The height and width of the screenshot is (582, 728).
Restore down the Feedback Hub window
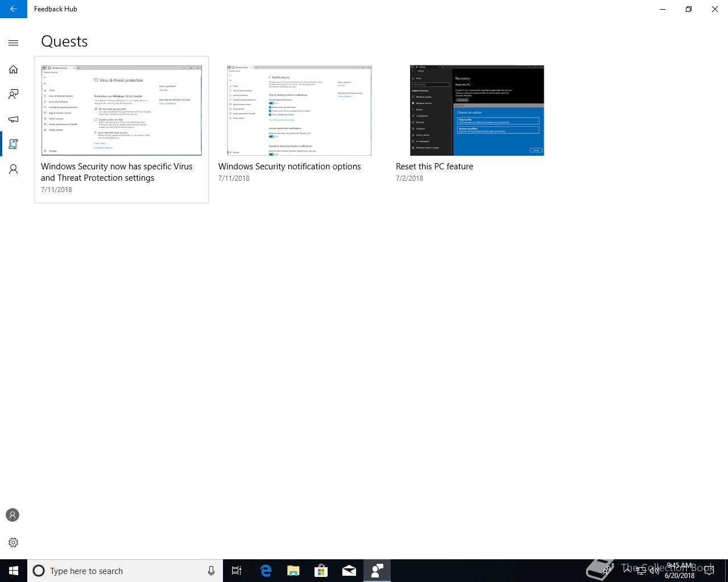[689, 9]
